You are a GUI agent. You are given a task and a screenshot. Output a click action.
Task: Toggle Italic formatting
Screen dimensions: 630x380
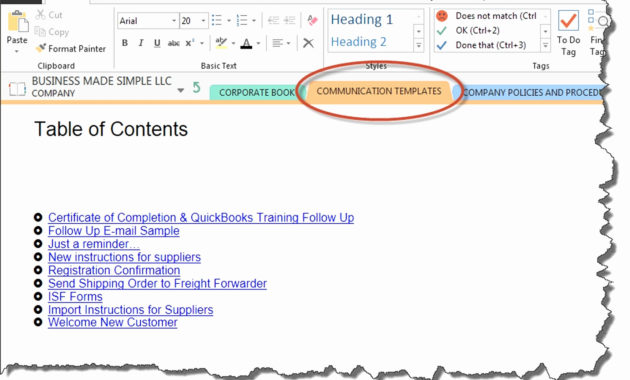(x=141, y=43)
